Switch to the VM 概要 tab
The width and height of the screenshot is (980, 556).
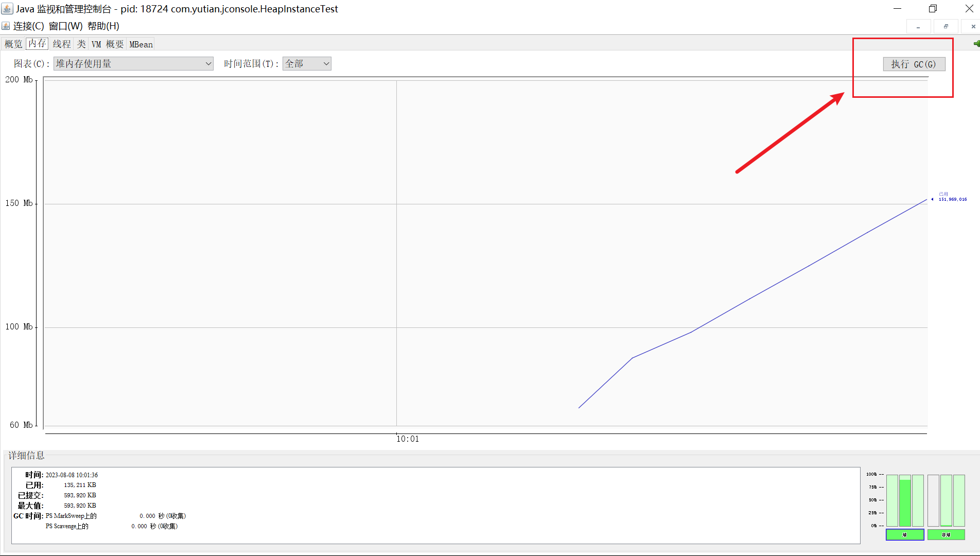coord(108,44)
